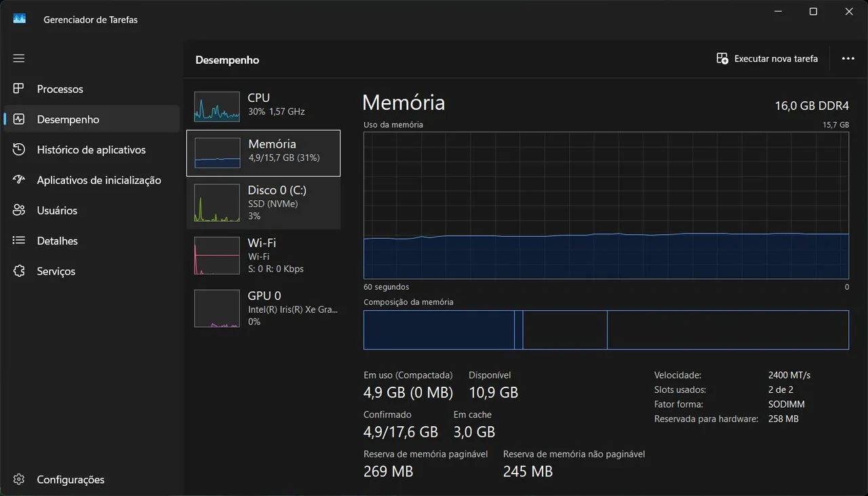Screen dimensions: 868x496
Task: Switch to the Usuários page label
Action: pyautogui.click(x=57, y=210)
